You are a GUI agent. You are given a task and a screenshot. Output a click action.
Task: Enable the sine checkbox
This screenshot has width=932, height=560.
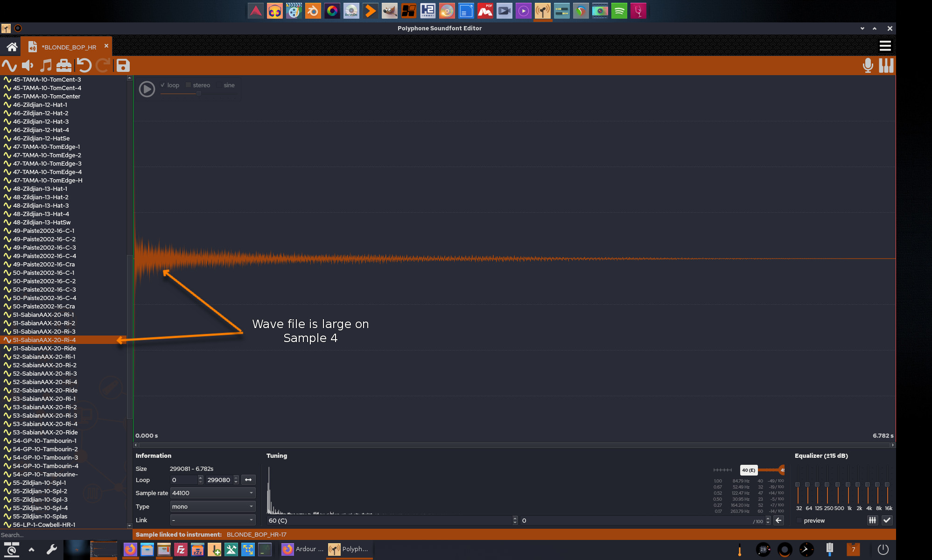tap(219, 85)
